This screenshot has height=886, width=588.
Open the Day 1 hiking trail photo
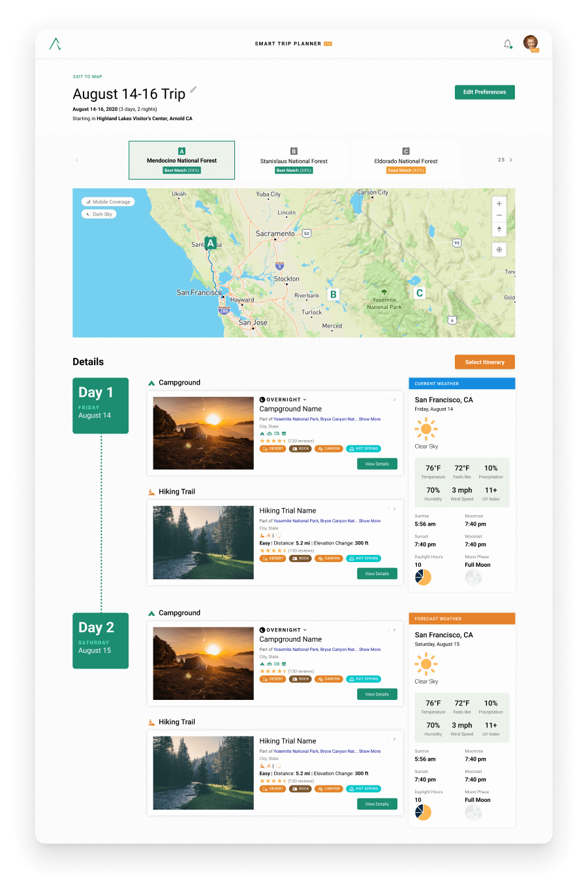pos(203,543)
